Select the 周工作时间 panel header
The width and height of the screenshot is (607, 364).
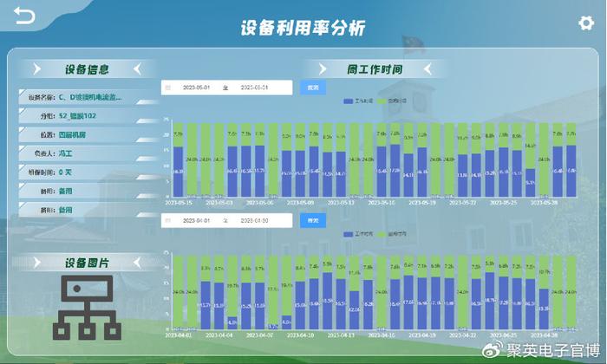(375, 69)
